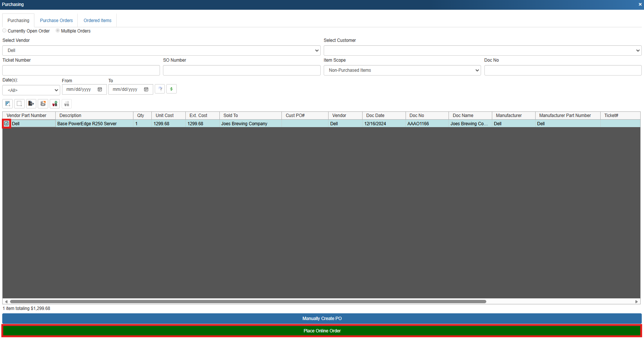Uncheck the Dell row checkbox
The image size is (644, 338).
6,123
